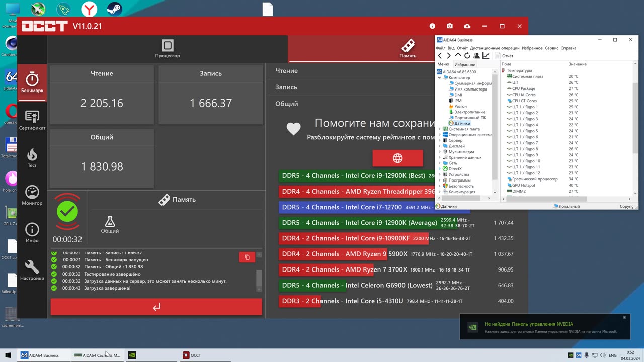
Task: Refresh AIDA64 with the circular arrow icon
Action: point(467,56)
